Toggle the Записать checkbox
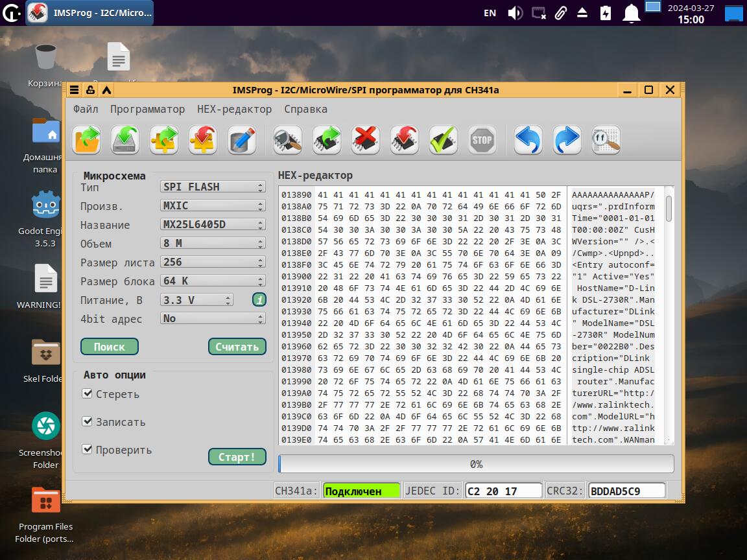This screenshot has width=747, height=560. tap(87, 421)
